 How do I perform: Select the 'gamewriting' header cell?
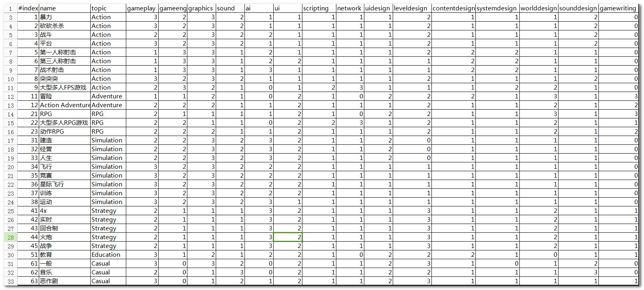(x=618, y=8)
